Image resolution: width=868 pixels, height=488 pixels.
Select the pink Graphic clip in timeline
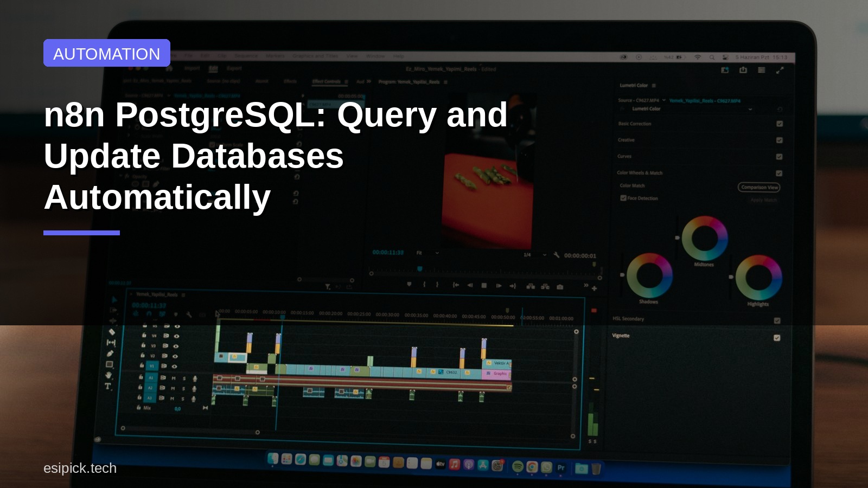(x=497, y=374)
